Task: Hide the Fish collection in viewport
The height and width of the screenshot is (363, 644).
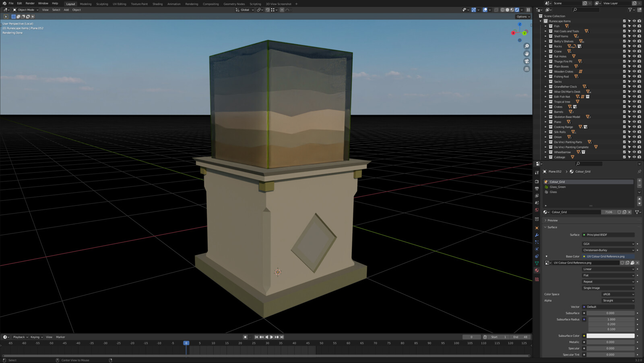Action: pos(634,26)
